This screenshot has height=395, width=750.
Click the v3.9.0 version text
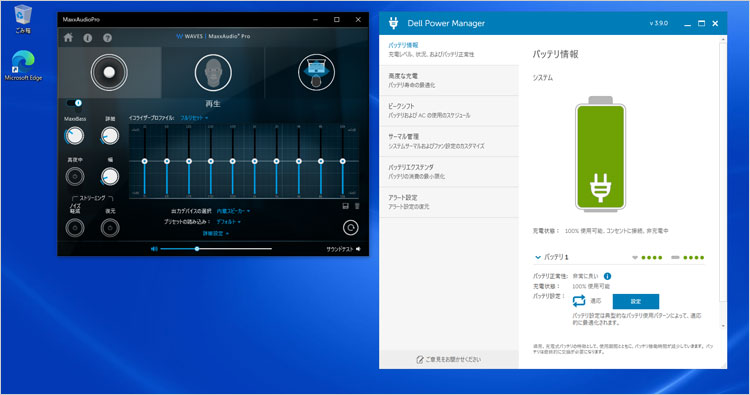pyautogui.click(x=659, y=23)
